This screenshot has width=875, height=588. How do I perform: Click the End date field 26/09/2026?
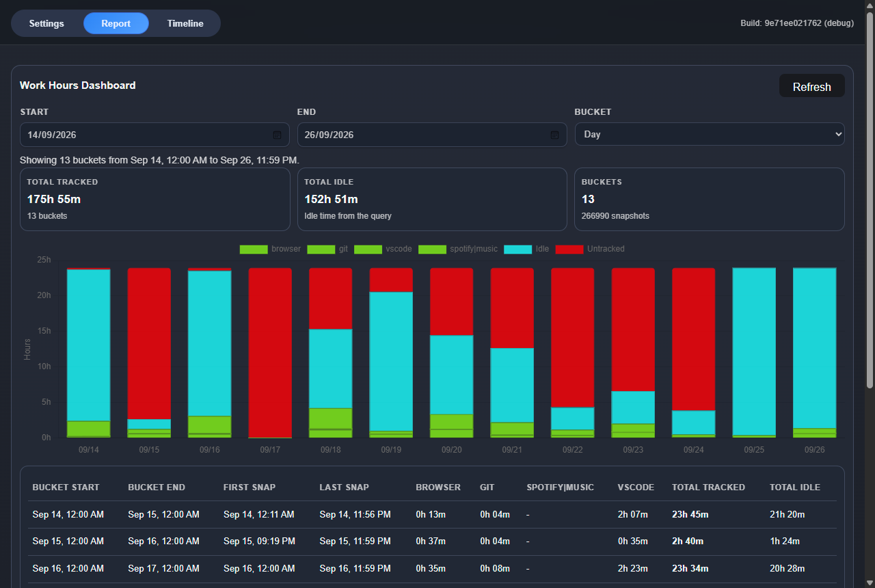(432, 135)
